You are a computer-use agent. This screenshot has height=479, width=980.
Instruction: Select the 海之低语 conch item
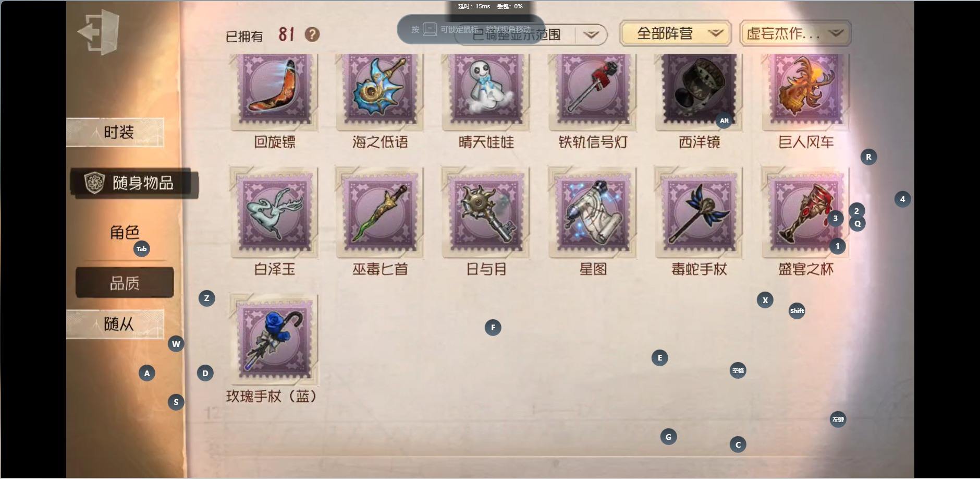pos(379,92)
